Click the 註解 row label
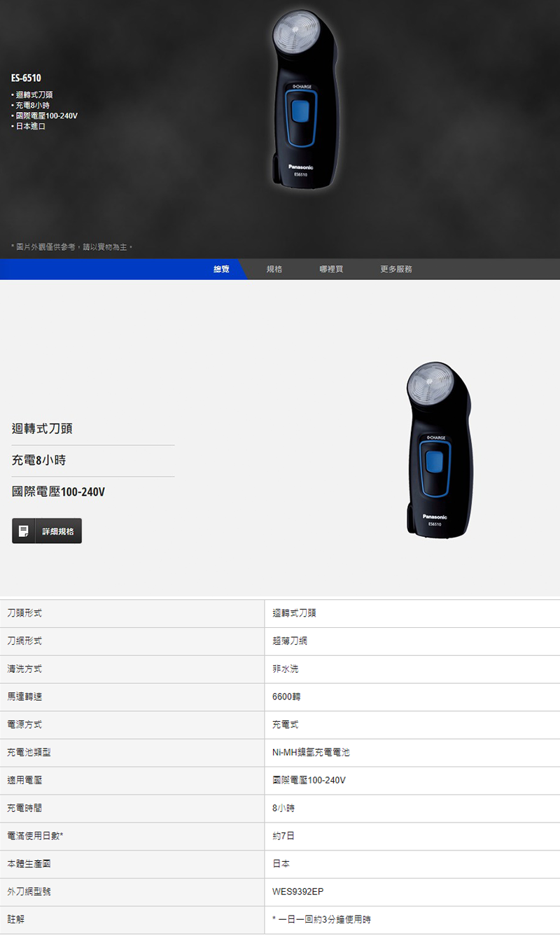 [15, 920]
